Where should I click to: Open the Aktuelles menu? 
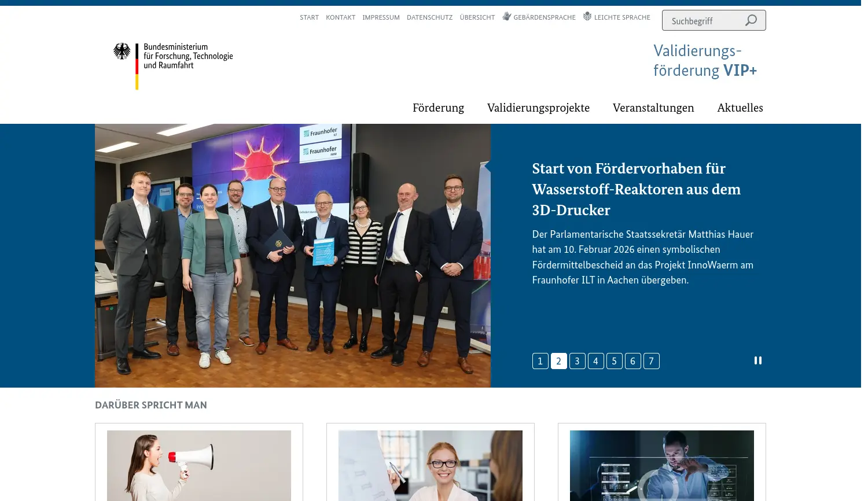coord(740,108)
